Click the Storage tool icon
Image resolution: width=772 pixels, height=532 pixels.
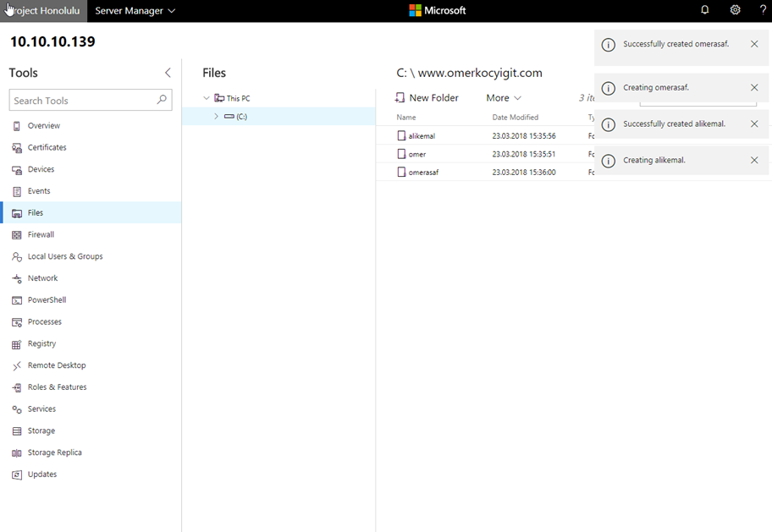pyautogui.click(x=17, y=431)
